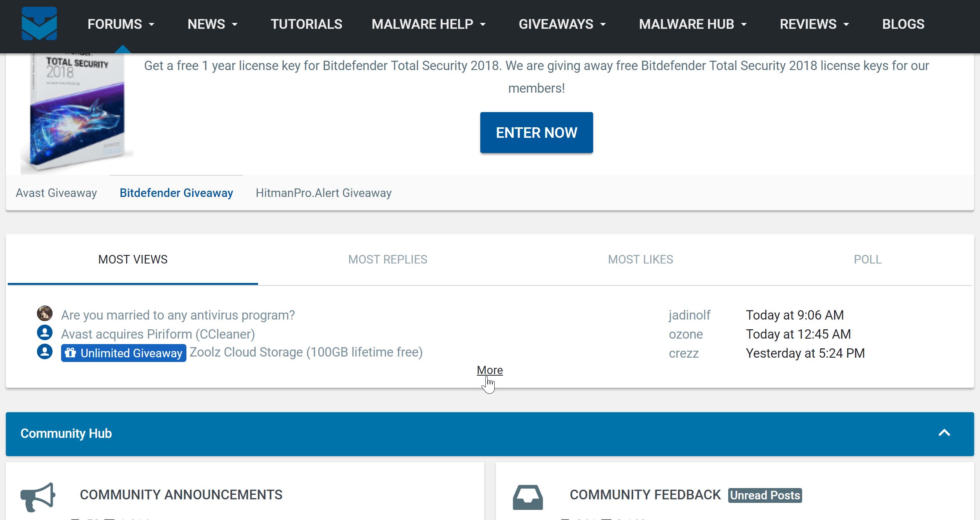Click the avatar beside the Zoolz thread

click(x=45, y=352)
